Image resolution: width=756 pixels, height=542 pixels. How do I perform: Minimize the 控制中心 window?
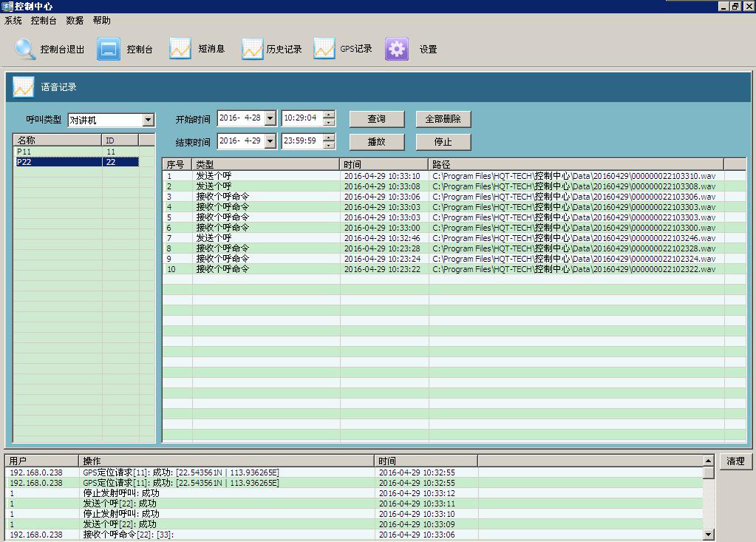(x=723, y=6)
